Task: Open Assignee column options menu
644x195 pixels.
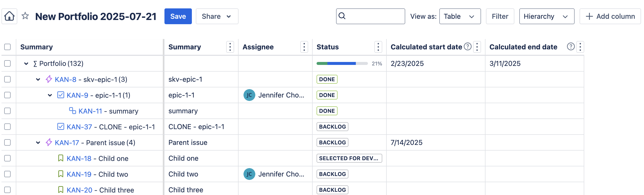Action: (x=304, y=47)
